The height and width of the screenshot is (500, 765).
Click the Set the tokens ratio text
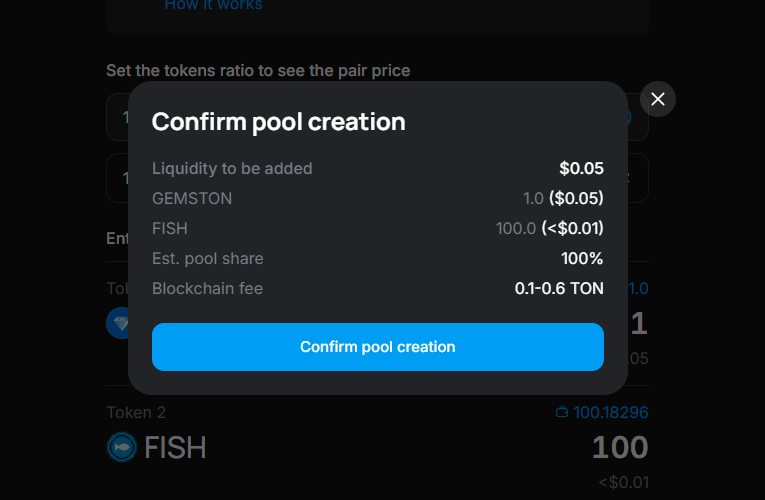pyautogui.click(x=258, y=71)
